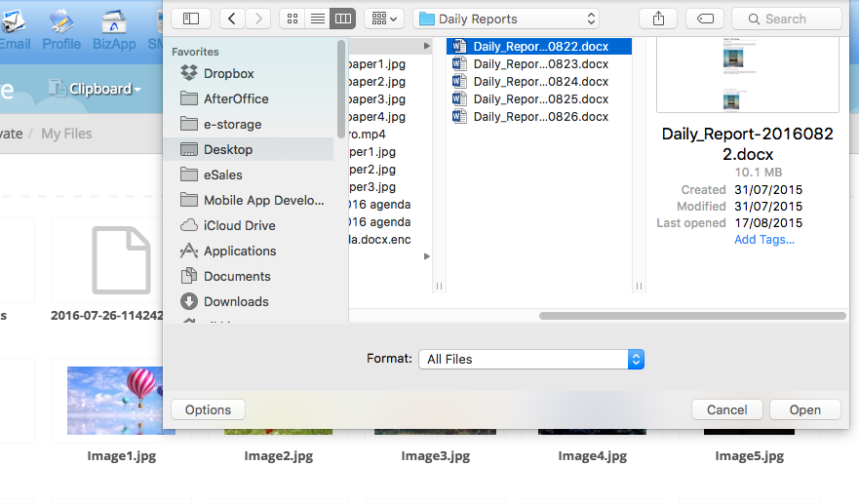
Task: Click the horizontal scrollbar in file browser
Action: (692, 316)
